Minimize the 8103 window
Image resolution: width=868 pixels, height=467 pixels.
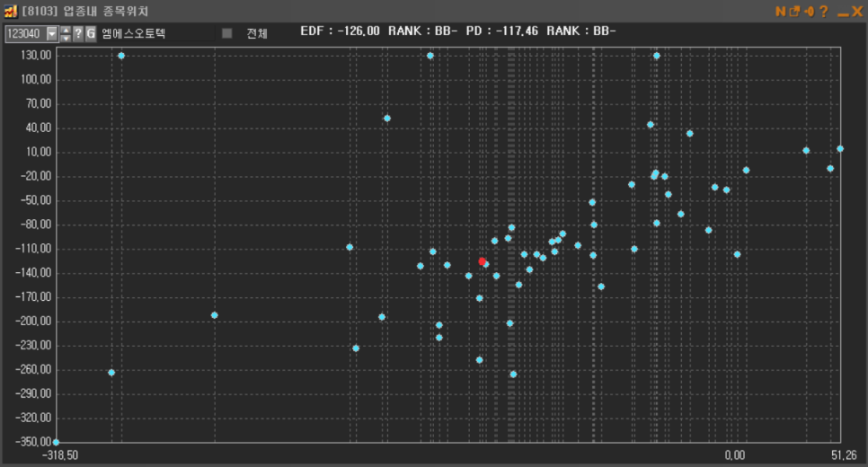[x=843, y=14]
